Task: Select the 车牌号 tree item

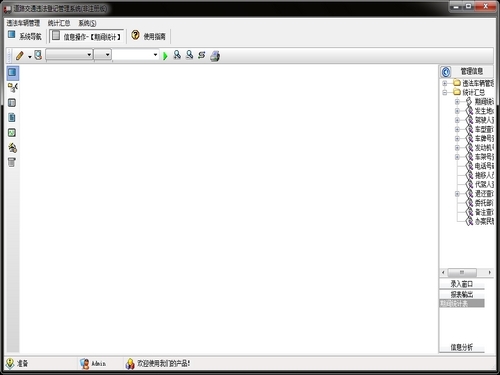Action: [x=484, y=138]
